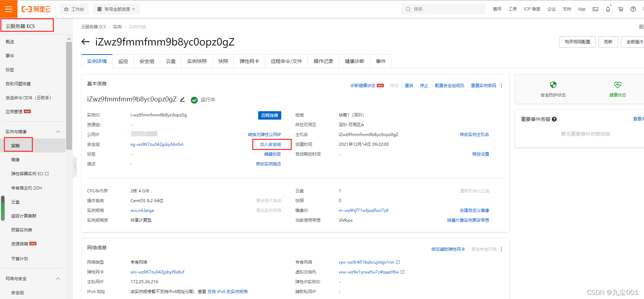Click the top search input field

click(444, 9)
